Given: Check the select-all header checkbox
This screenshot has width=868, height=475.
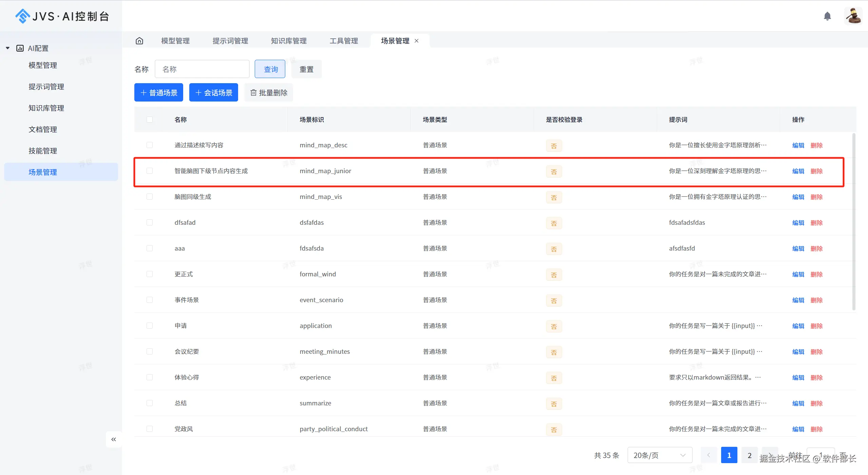Looking at the screenshot, I should (150, 120).
